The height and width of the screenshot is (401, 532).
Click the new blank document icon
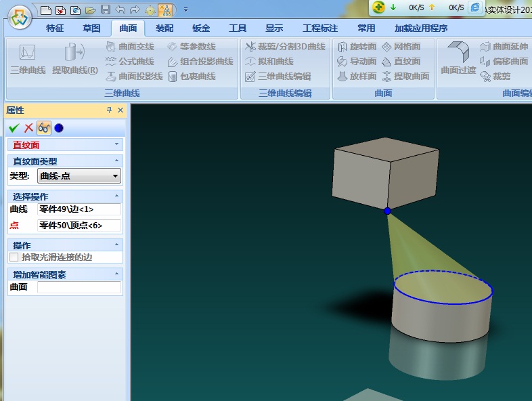click(46, 10)
